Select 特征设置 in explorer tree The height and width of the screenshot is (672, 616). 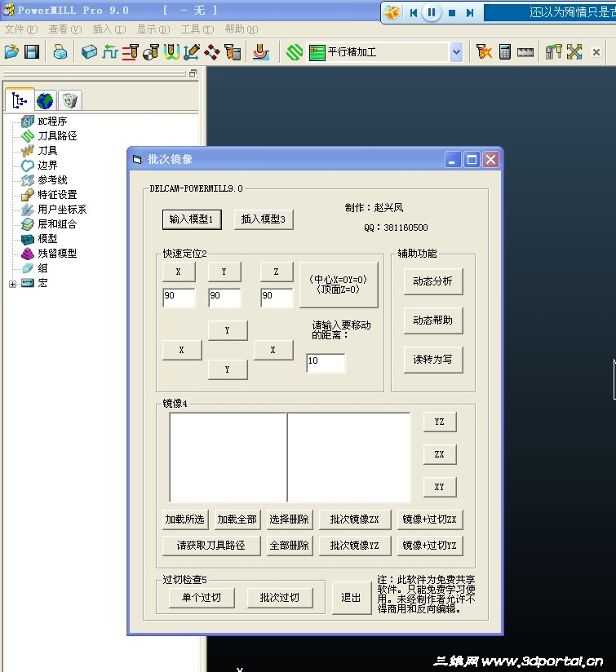[57, 195]
